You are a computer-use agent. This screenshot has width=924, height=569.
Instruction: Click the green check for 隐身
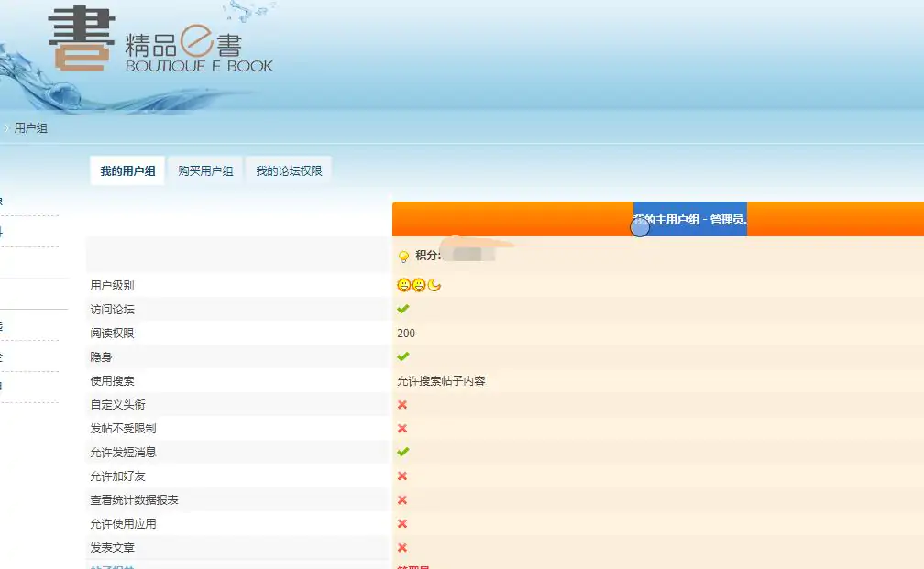click(403, 356)
